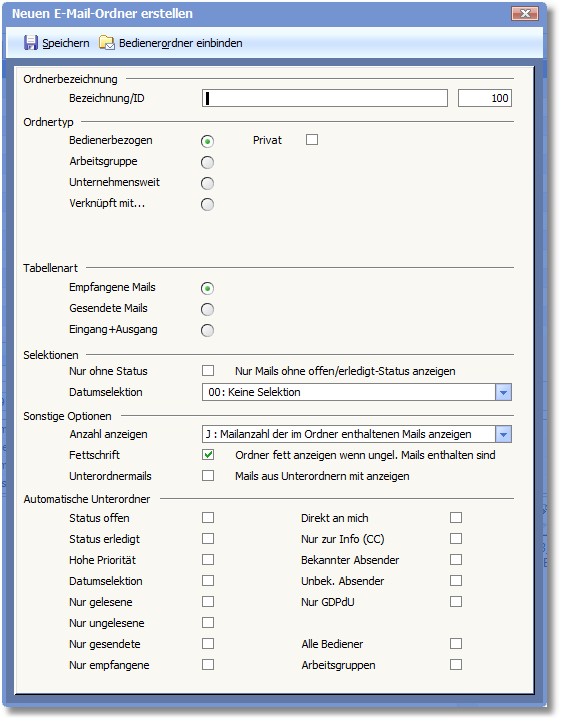The width and height of the screenshot is (561, 721).
Task: Click text Nur Mails ohne offen/erledigt-Status anzeigen
Action: pyautogui.click(x=345, y=371)
